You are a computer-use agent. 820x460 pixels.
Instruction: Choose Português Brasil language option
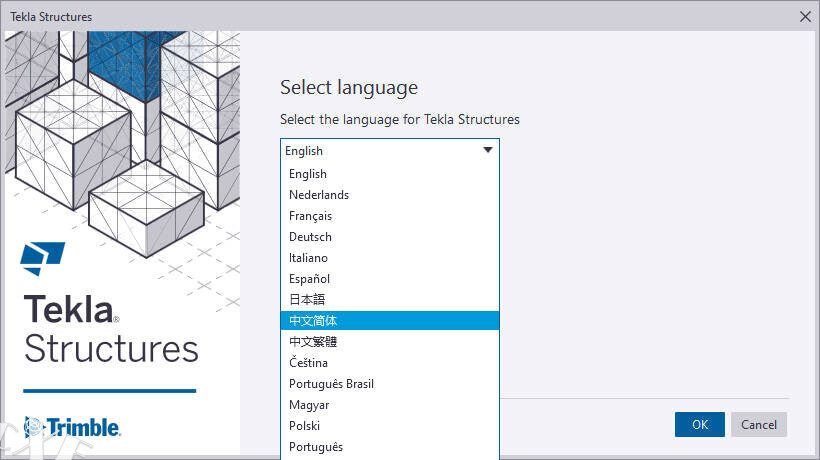[331, 384]
